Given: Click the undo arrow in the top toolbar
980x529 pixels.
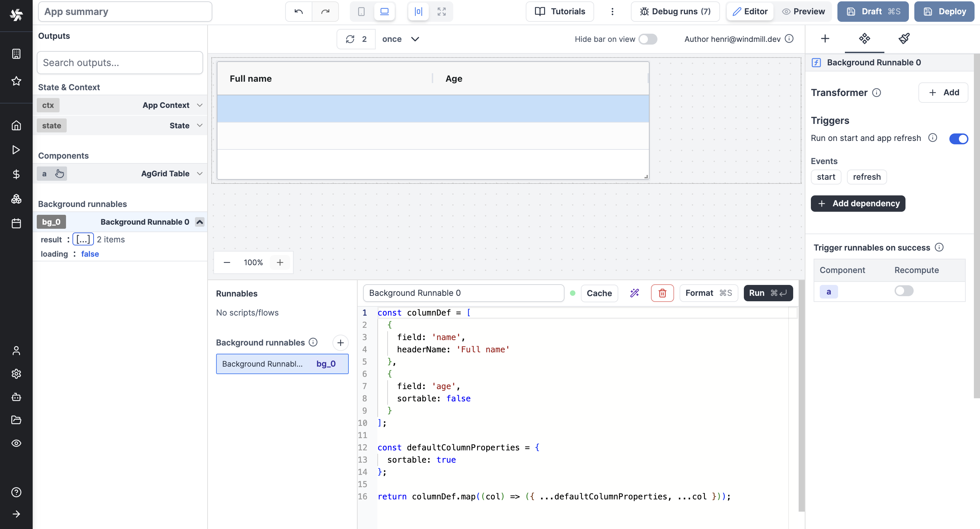Looking at the screenshot, I should tap(299, 12).
